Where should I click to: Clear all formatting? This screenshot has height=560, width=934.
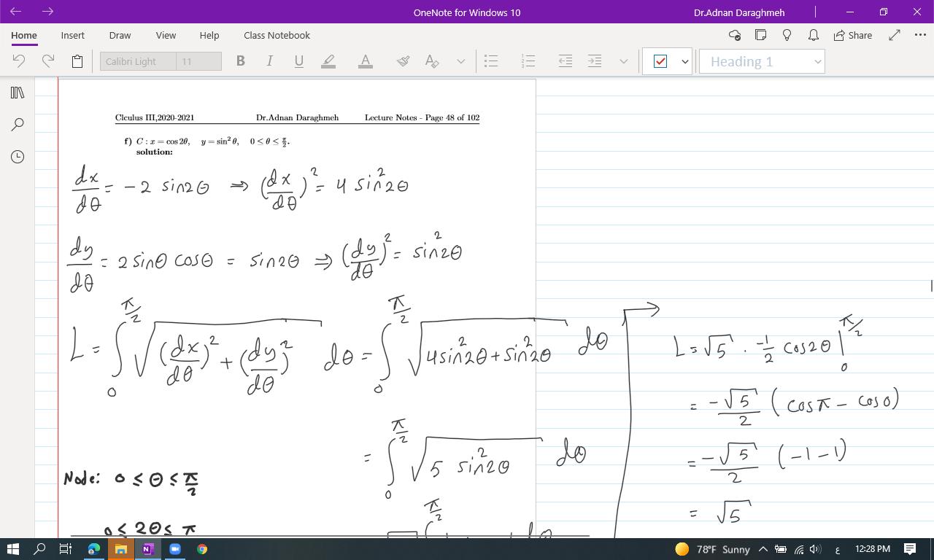pyautogui.click(x=432, y=62)
